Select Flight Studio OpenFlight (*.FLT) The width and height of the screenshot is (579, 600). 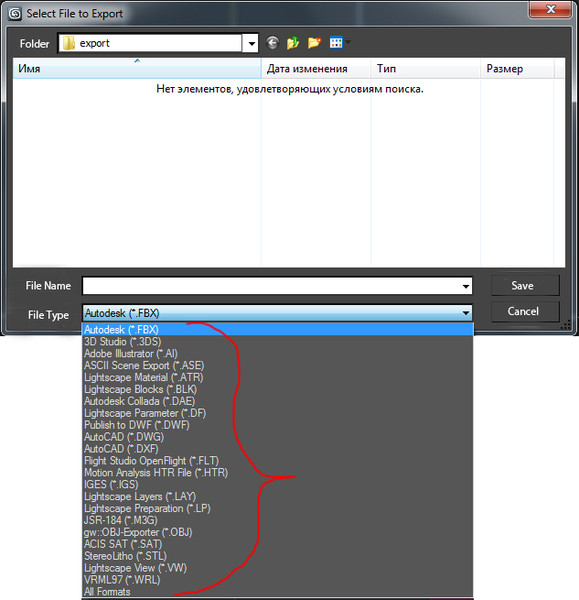point(278,460)
